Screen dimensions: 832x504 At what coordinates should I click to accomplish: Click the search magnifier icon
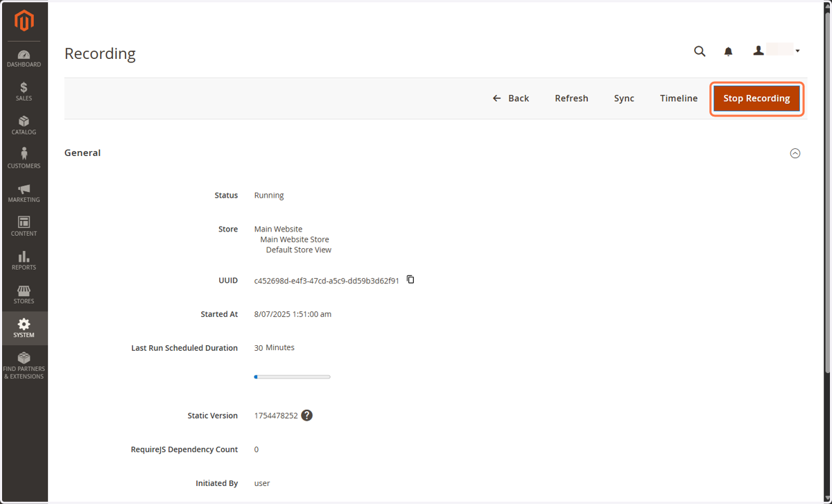click(x=700, y=51)
